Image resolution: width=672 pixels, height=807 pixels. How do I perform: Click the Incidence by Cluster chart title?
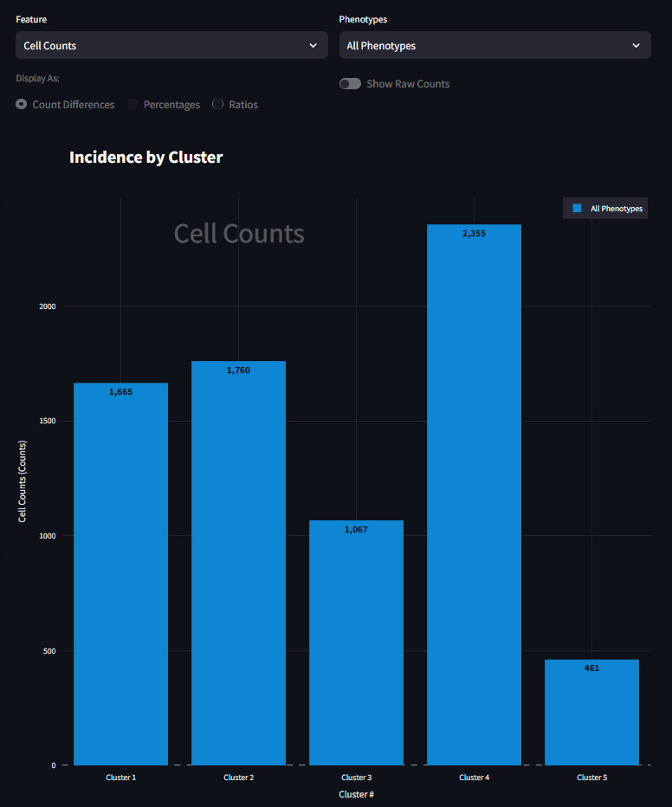click(146, 157)
